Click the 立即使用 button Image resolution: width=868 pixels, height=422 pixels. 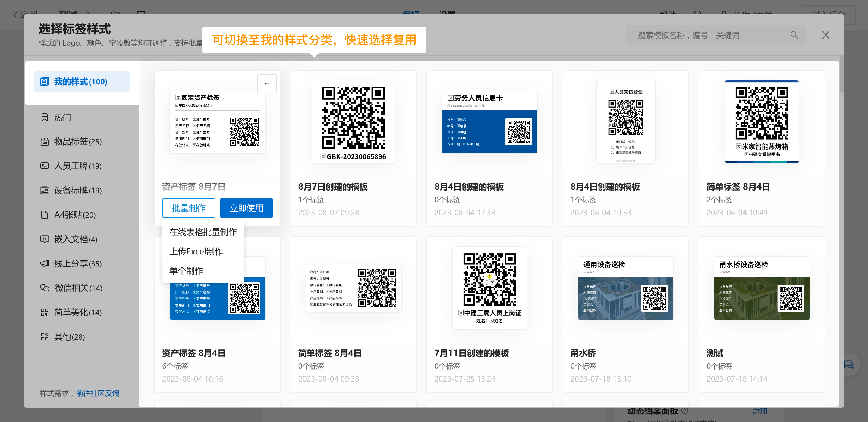click(246, 208)
